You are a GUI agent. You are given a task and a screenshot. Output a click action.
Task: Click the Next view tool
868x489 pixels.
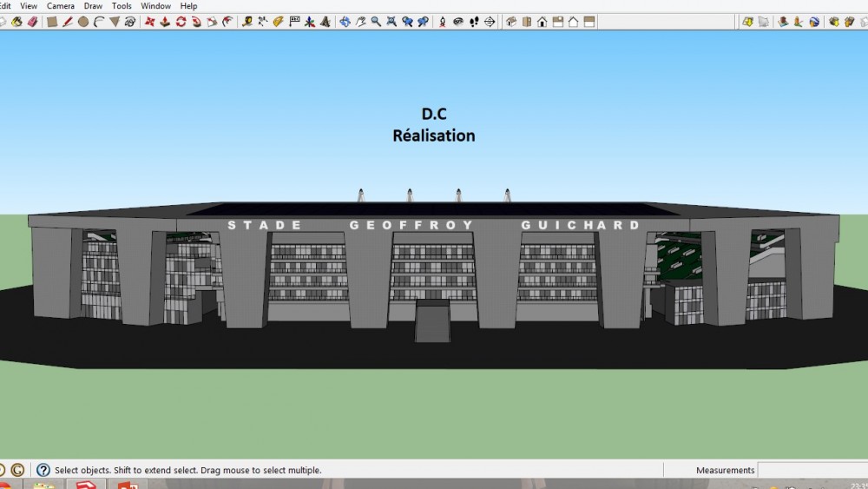coord(423,22)
